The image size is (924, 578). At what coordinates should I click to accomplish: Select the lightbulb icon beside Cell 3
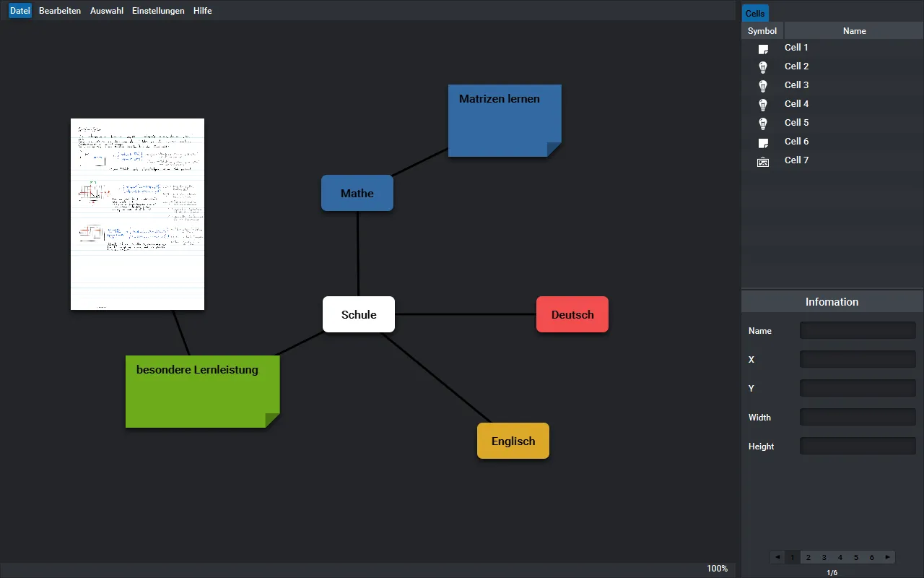tap(763, 86)
